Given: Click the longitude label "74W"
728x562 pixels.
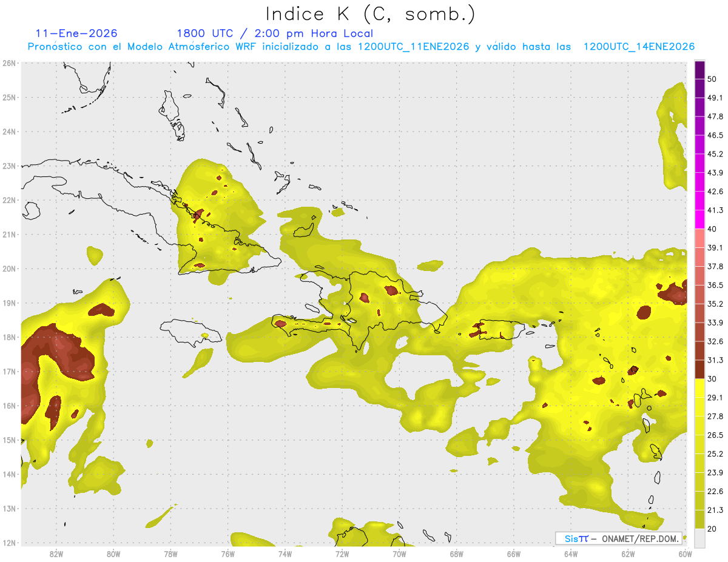Looking at the screenshot, I should click(x=285, y=554).
